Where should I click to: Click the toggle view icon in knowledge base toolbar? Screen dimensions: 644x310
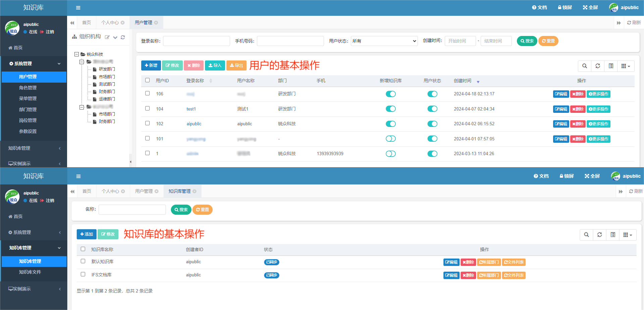[x=613, y=235]
